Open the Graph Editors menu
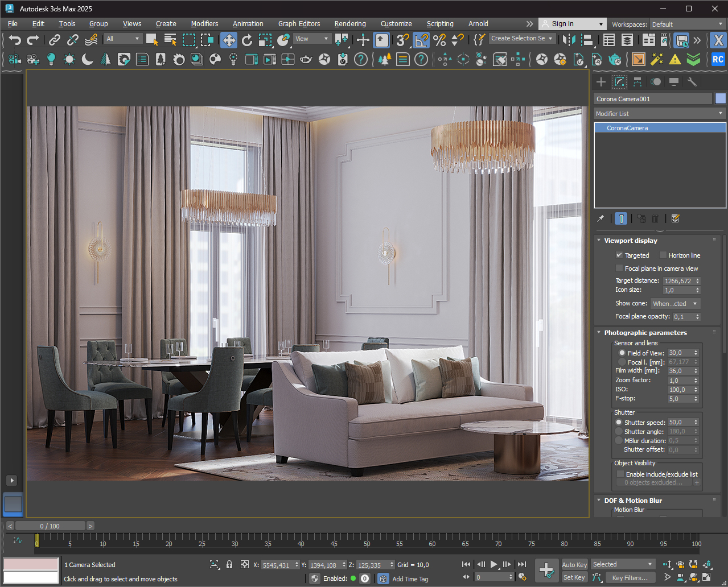The width and height of the screenshot is (728, 587). click(299, 24)
